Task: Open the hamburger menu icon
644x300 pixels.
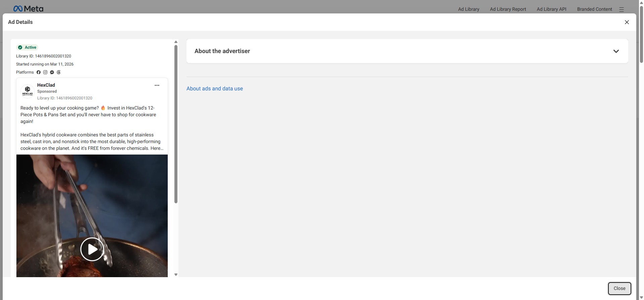Action: click(622, 9)
